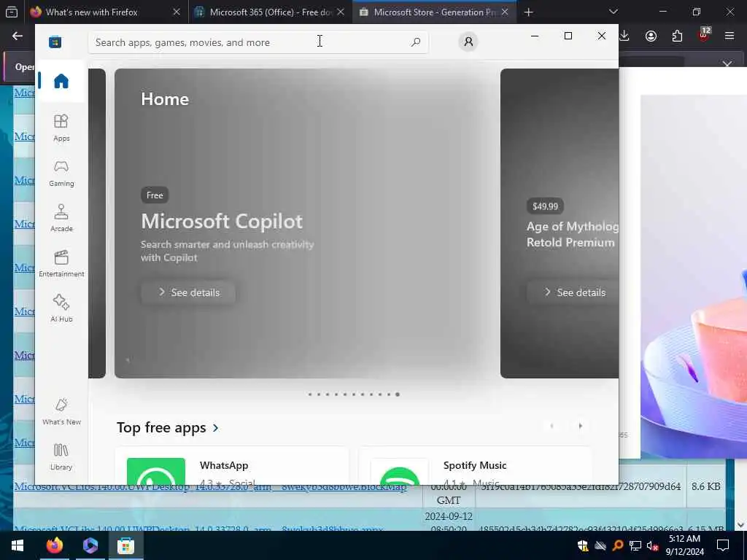This screenshot has width=747, height=560.
Task: Open the Apps section in Store sidebar
Action: [x=61, y=128]
